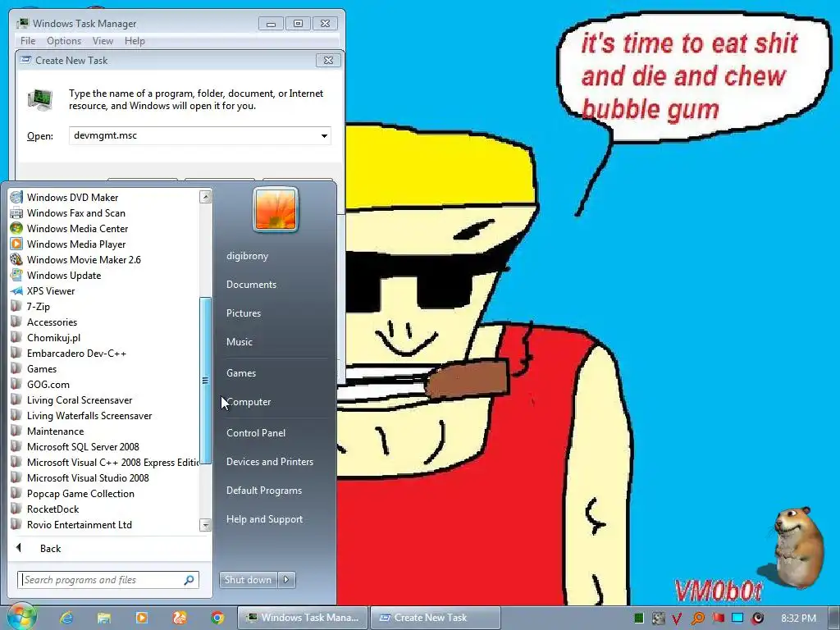Open Rovio Entertainment Ltd folder
This screenshot has height=630, width=840.
pyautogui.click(x=80, y=524)
